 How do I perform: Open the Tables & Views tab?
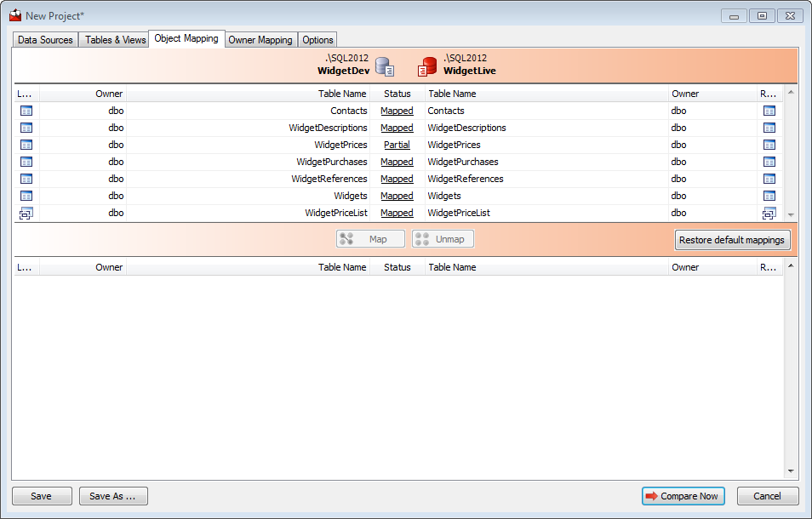(x=115, y=40)
